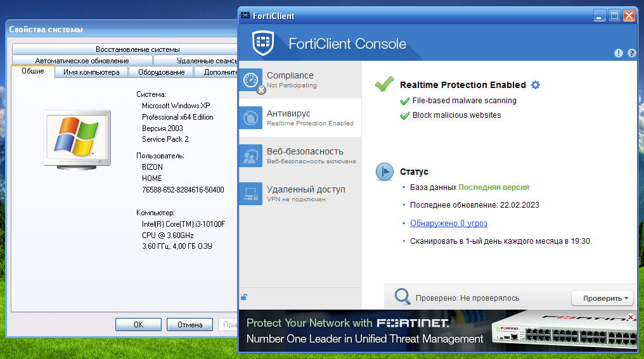Open the Веб-безопасность sidebar icon
644x359 pixels.
tap(250, 156)
